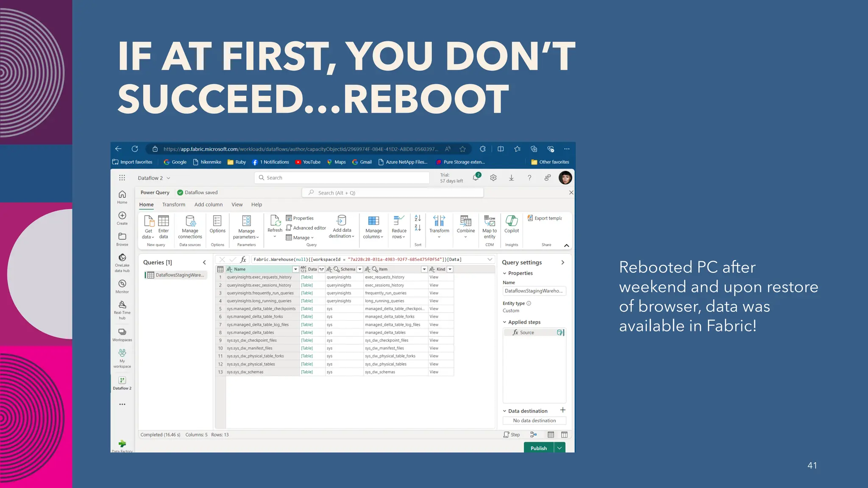Viewport: 868px width, 488px height.
Task: Click the Copilot ribbon button
Action: (512, 225)
